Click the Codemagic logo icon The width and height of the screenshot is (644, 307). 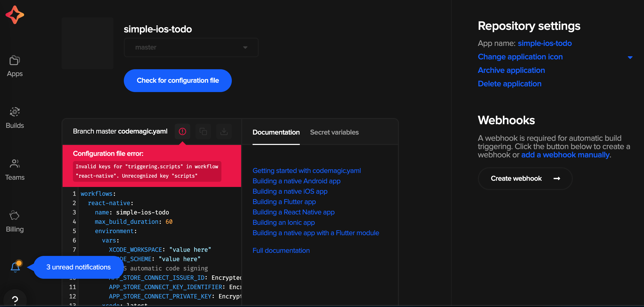(x=15, y=15)
